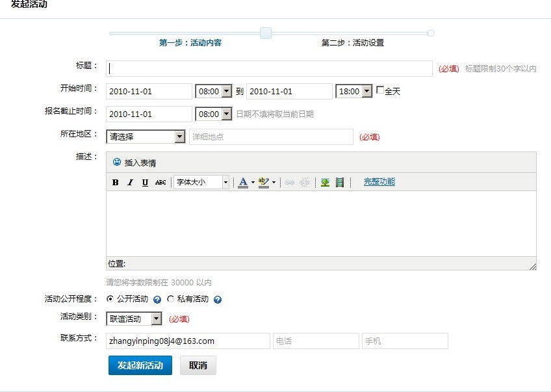Select step 第二步：活动设置

point(352,43)
